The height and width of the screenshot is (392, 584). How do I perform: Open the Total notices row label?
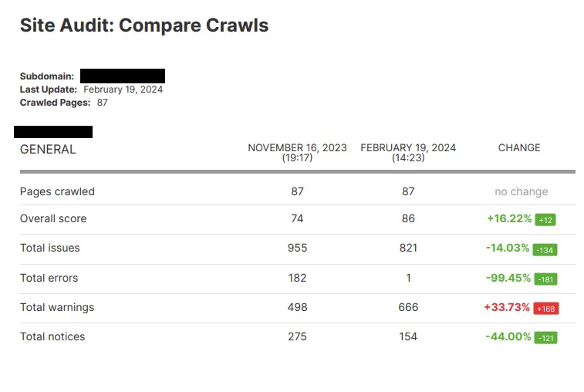click(52, 336)
